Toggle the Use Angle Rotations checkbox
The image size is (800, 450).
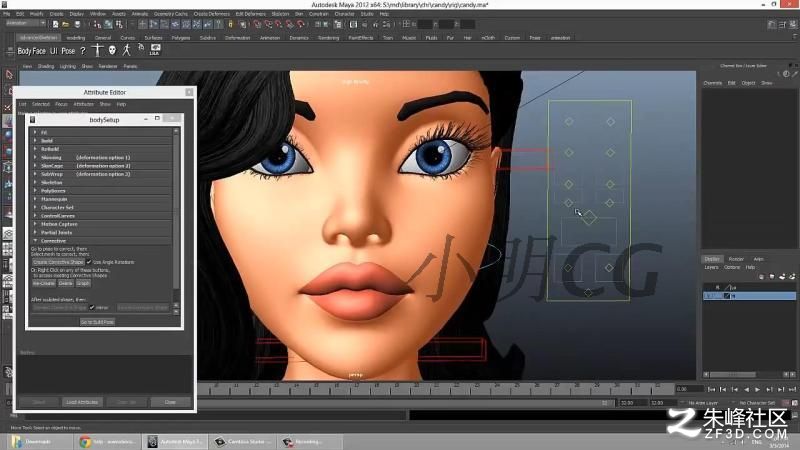point(89,262)
